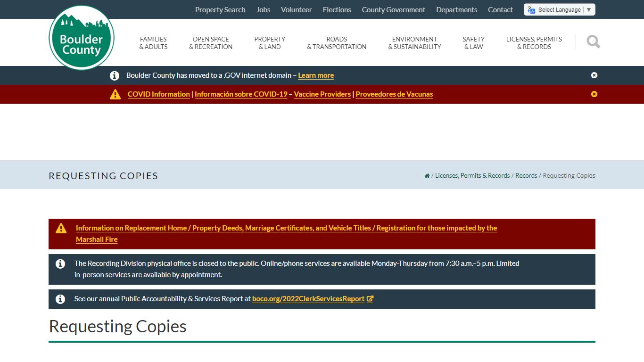644x362 pixels.
Task: Open Elections in the top navigation
Action: 337,10
